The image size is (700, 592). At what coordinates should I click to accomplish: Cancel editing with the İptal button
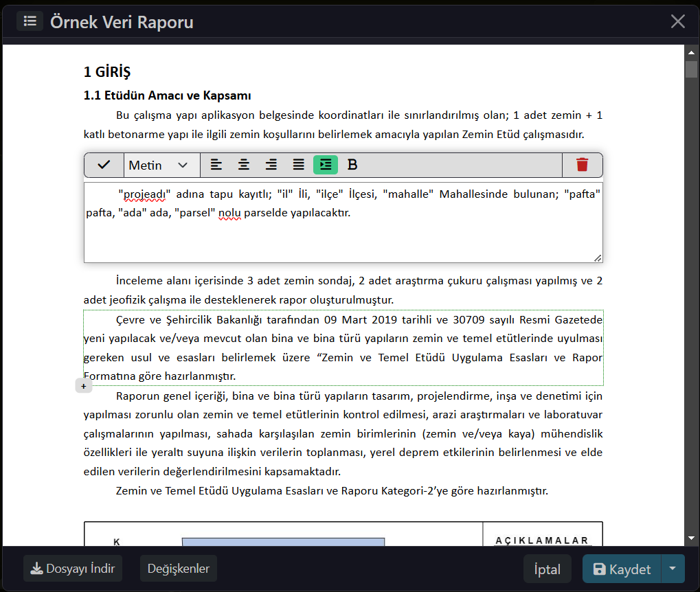(547, 569)
